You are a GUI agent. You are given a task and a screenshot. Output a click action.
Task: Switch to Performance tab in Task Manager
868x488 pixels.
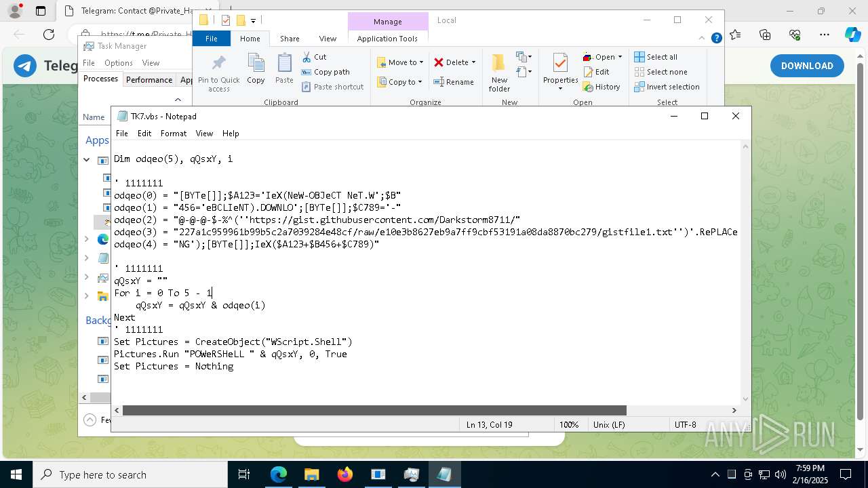click(149, 79)
